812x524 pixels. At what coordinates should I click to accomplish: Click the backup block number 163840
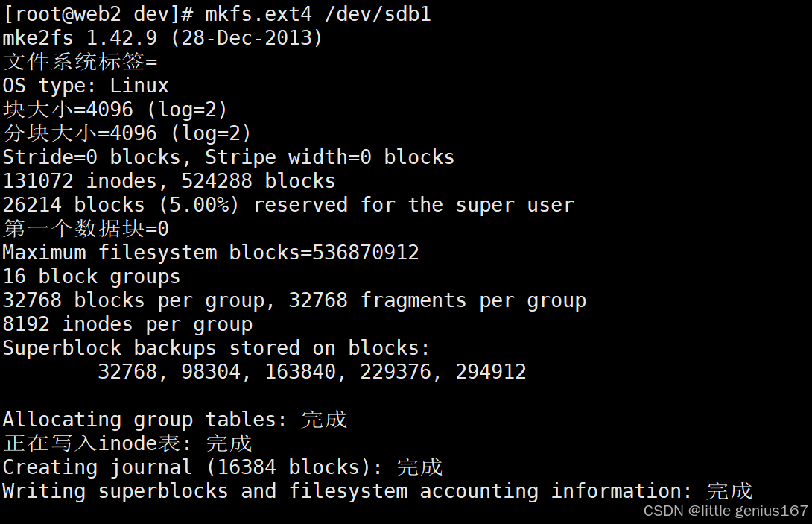tap(300, 372)
